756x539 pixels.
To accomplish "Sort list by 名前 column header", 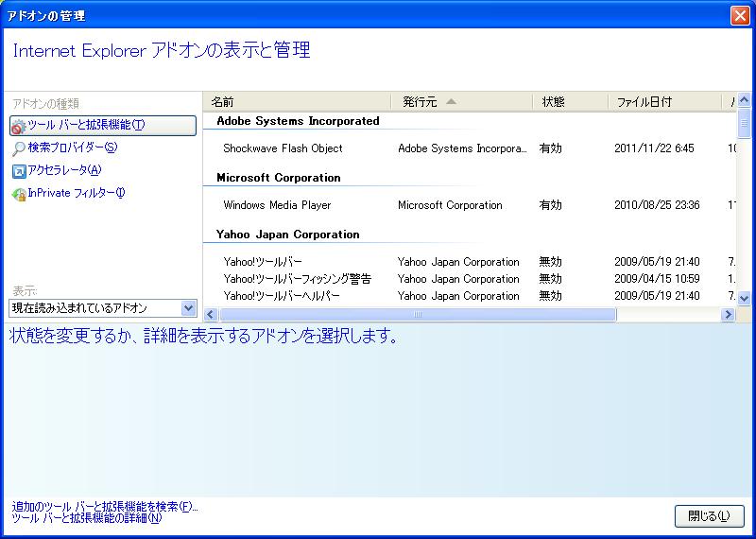I will pyautogui.click(x=298, y=102).
